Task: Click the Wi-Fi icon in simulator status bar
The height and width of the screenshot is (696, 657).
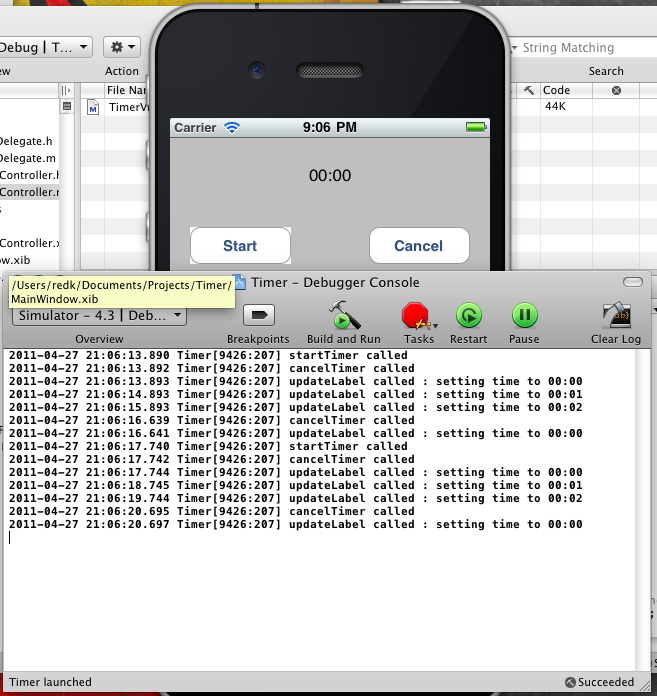Action: 232,127
